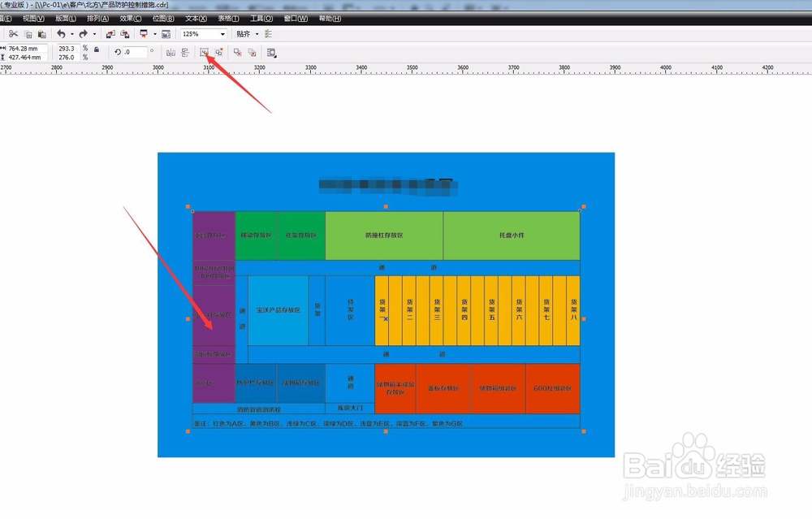Viewport: 812px width, 519px height.
Task: Open the 位图(B) menu
Action: (162, 18)
